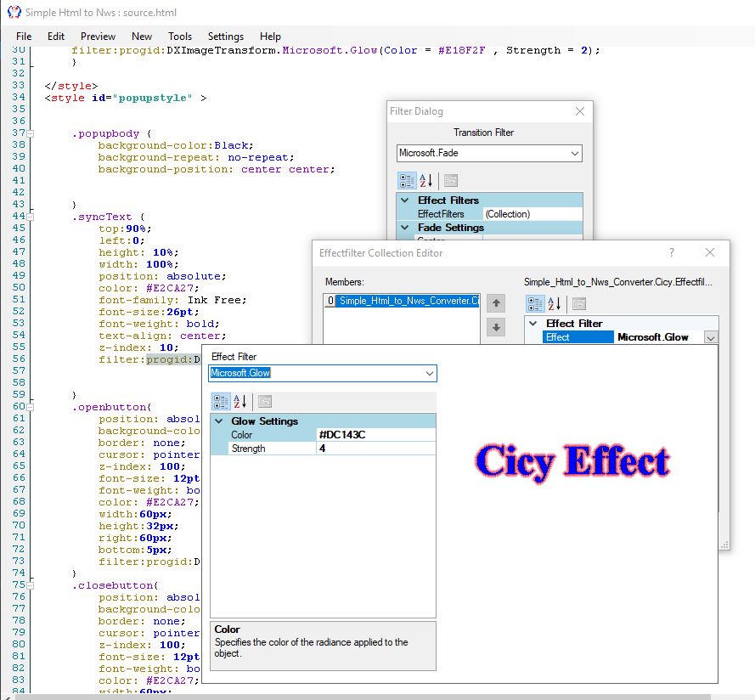
Task: Open the Edit menu
Action: [56, 37]
